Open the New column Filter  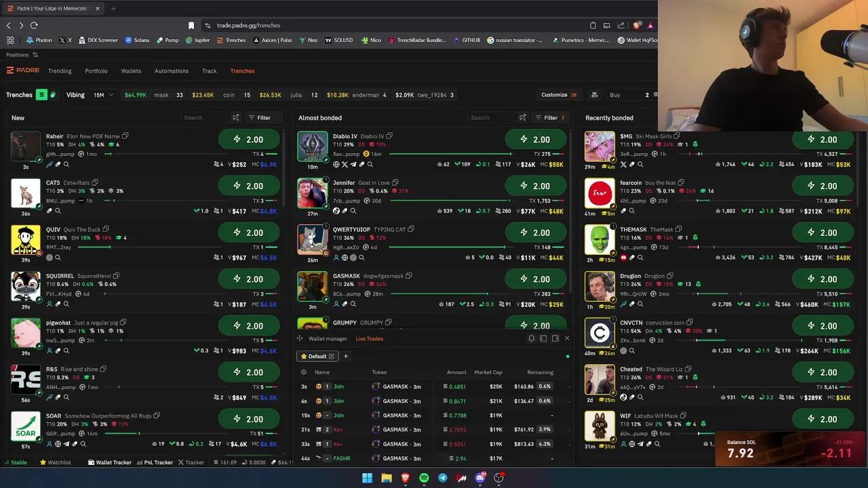[x=260, y=118]
